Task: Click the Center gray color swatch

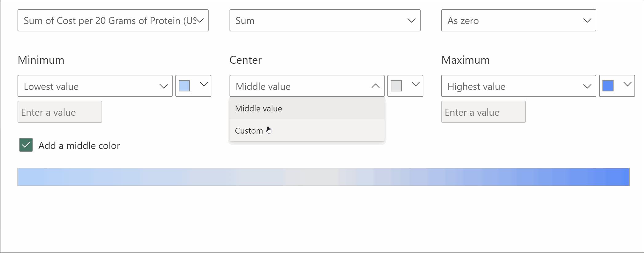Action: pyautogui.click(x=396, y=86)
